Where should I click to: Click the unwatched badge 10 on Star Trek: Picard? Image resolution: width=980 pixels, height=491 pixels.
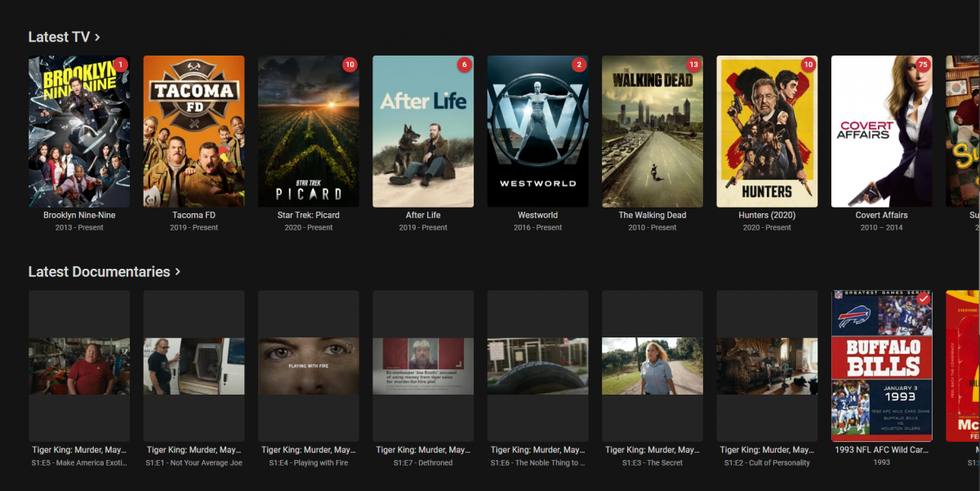pos(350,65)
